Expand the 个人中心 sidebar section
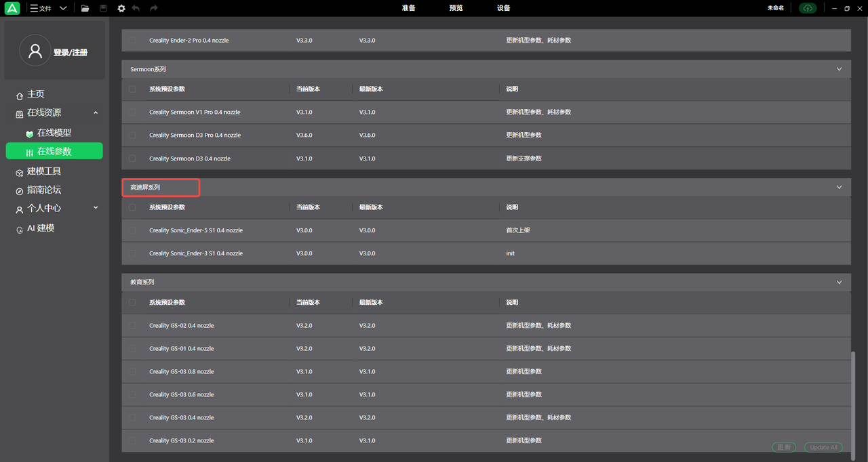Screen dimensions: 868x462 (x=96, y=208)
